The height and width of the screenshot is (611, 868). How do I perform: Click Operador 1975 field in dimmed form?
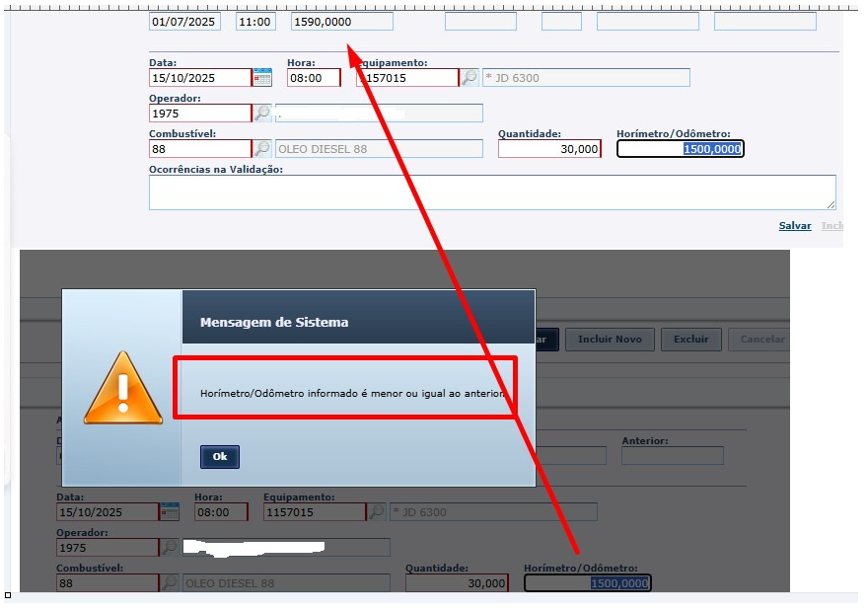[108, 547]
